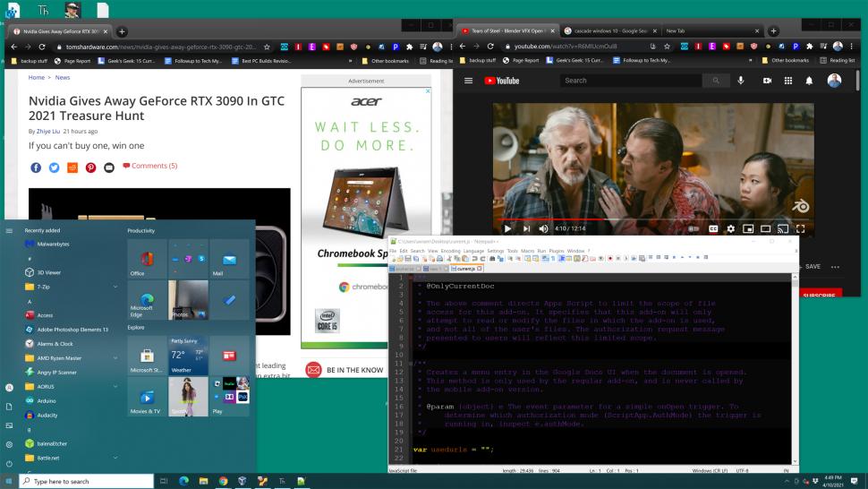Start YouTube voice search microphone
This screenshot has width=868, height=489.
click(741, 81)
